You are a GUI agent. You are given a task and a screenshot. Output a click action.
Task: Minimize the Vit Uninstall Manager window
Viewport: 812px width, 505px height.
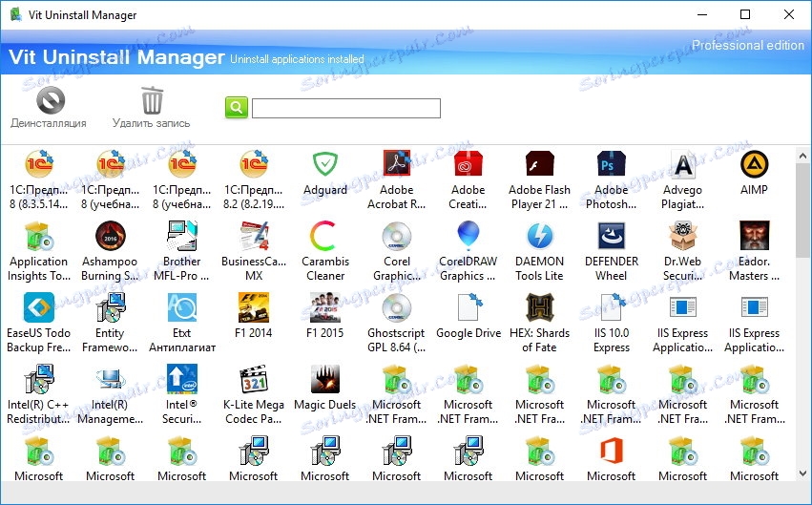701,14
